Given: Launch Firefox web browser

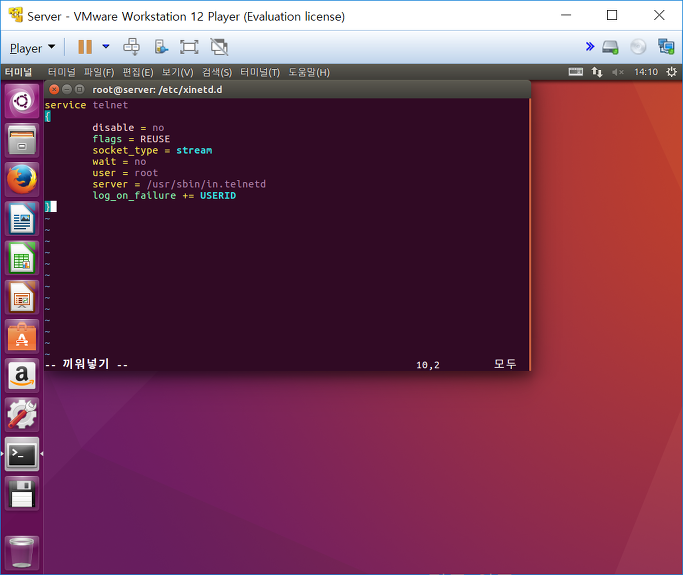Looking at the screenshot, I should tap(22, 179).
